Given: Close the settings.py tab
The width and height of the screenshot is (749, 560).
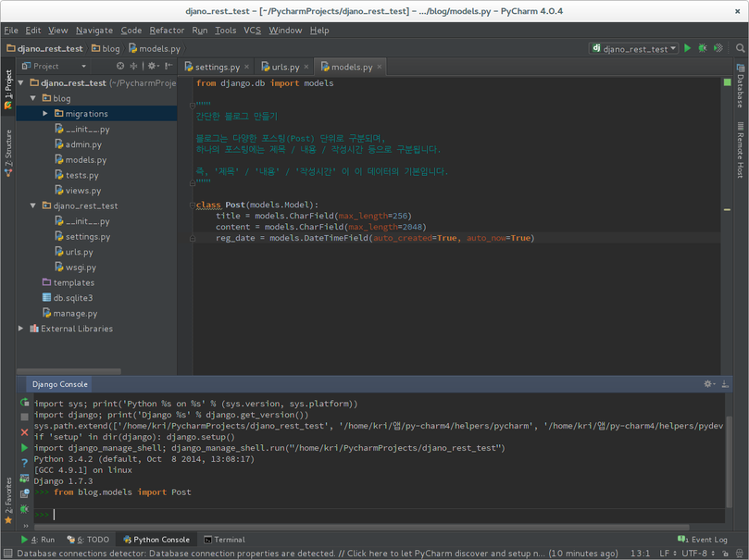Looking at the screenshot, I should coord(246,67).
